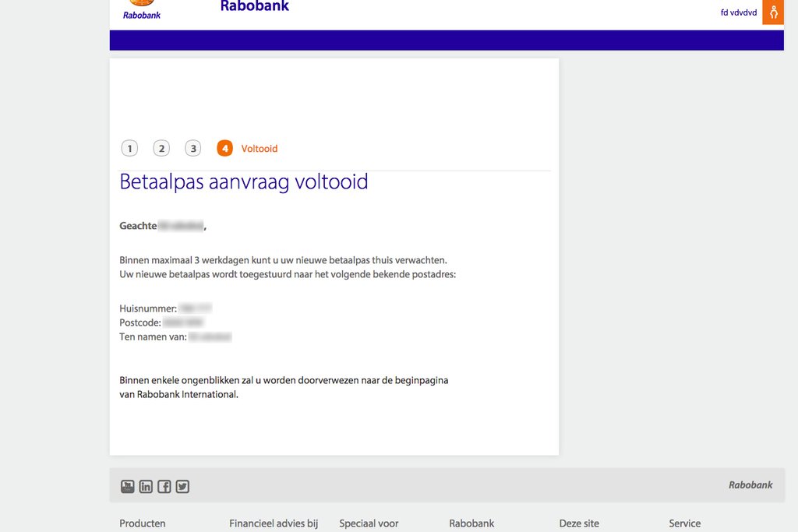
Task: Go to step 2 indicator
Action: click(x=161, y=149)
